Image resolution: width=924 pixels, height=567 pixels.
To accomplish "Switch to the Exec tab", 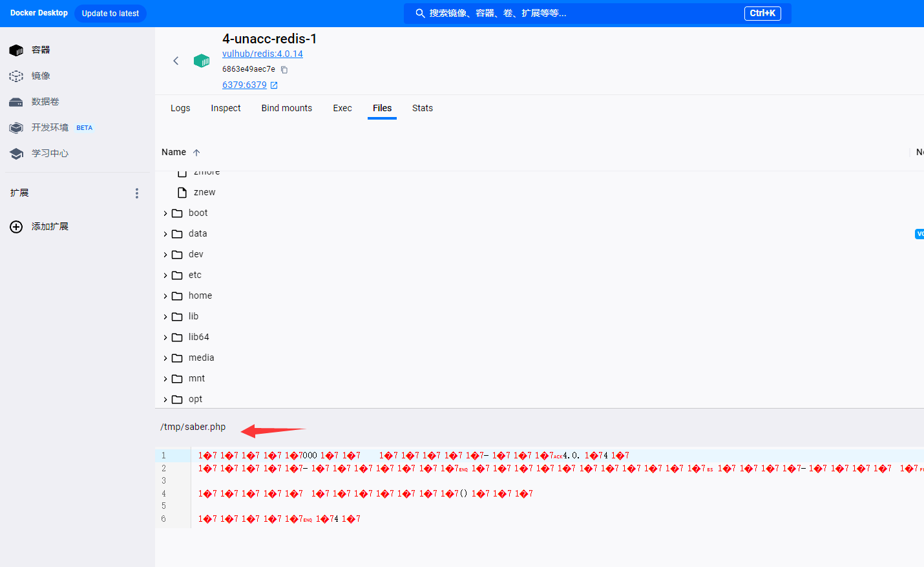I will click(342, 108).
